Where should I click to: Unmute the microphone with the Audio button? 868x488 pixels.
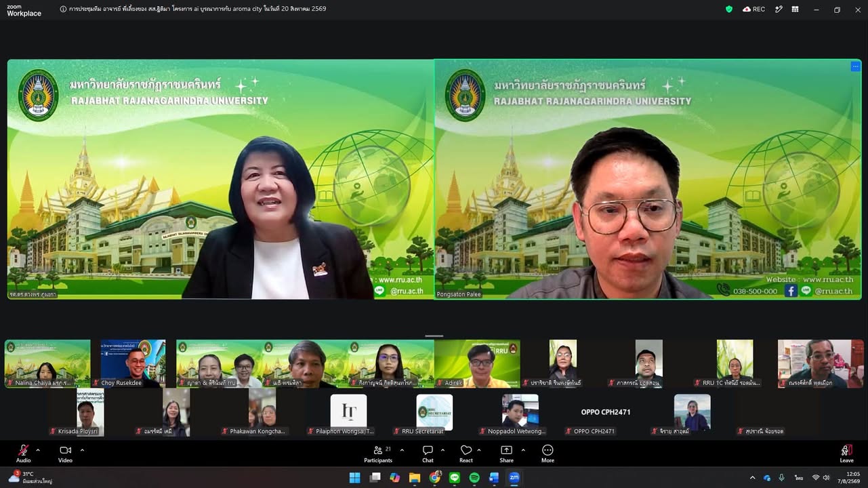(x=24, y=454)
